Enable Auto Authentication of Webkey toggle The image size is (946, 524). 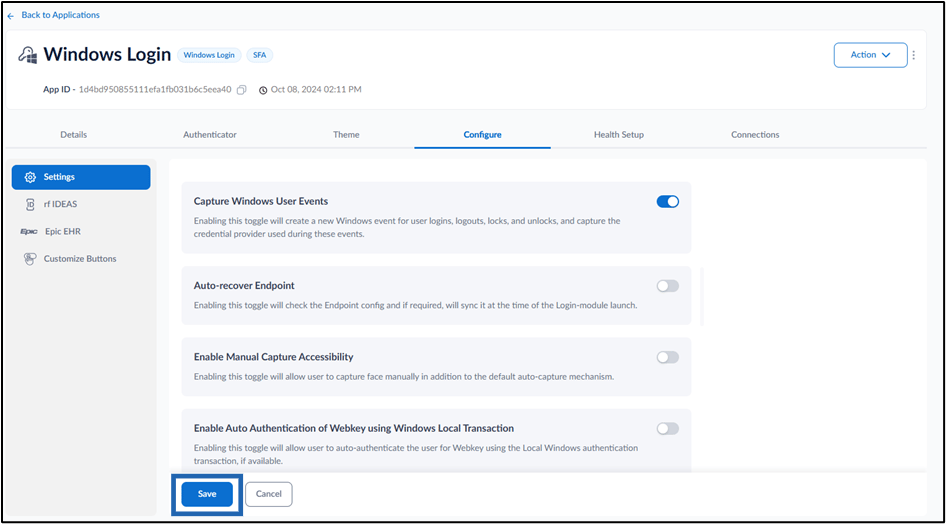pyautogui.click(x=668, y=429)
